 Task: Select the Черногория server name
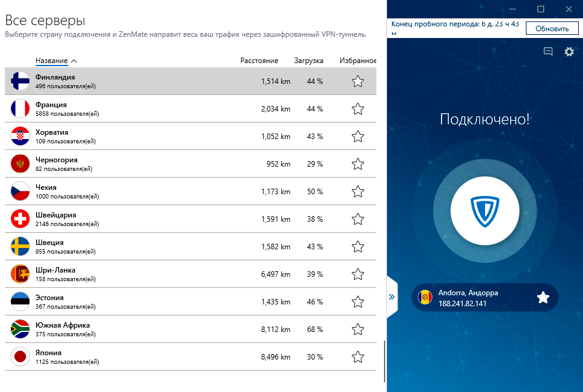[56, 159]
